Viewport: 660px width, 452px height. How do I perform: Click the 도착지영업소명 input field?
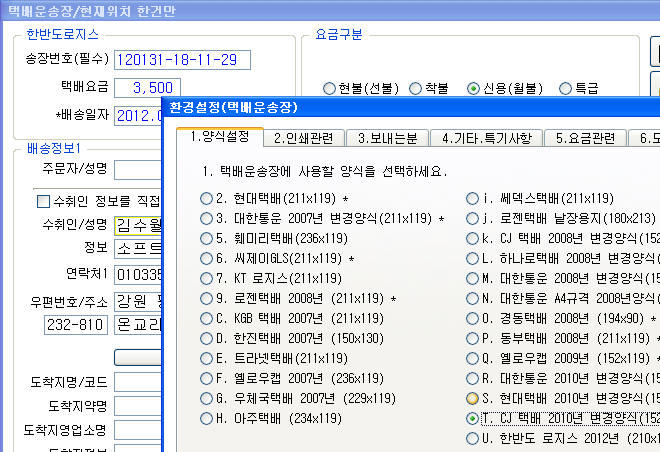coord(138,430)
